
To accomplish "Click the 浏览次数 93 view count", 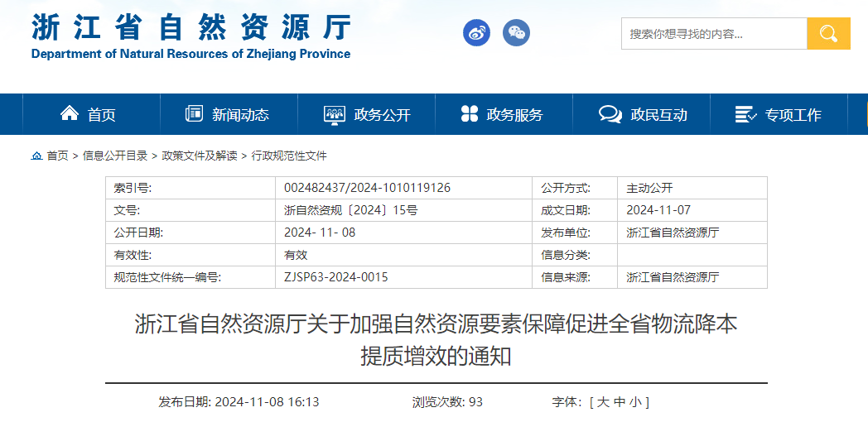I will pyautogui.click(x=447, y=402).
